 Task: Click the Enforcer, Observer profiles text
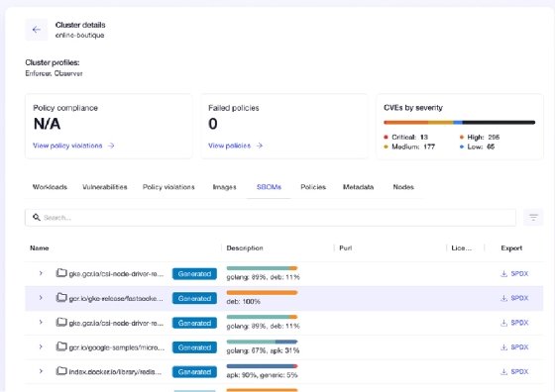point(54,73)
